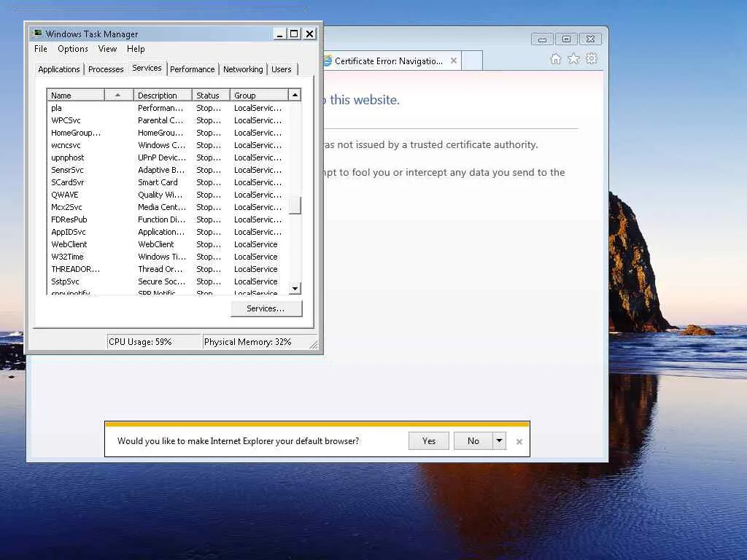The height and width of the screenshot is (560, 747).
Task: Select the SstpSvc service row
Action: coord(168,281)
